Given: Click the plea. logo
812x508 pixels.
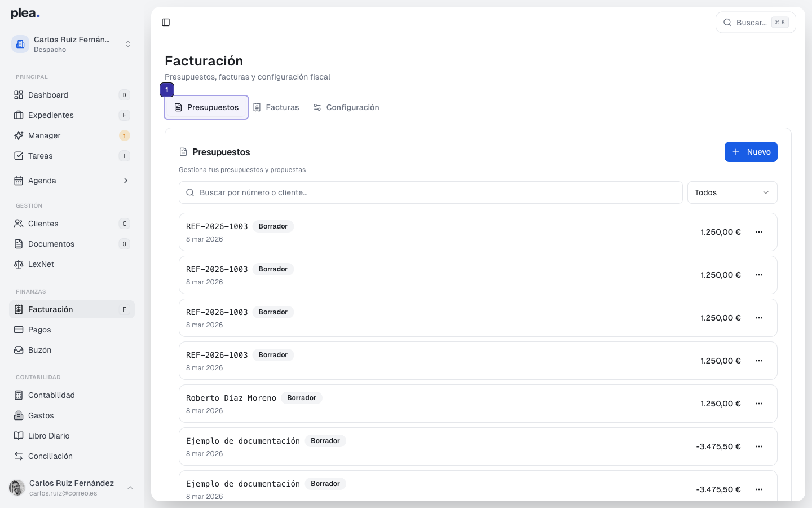Looking at the screenshot, I should (x=25, y=14).
